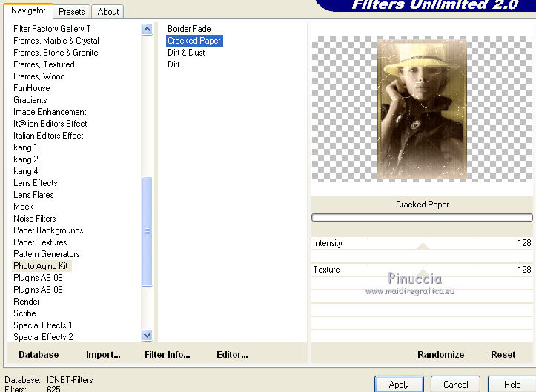Select the Navigator tab

pos(28,10)
